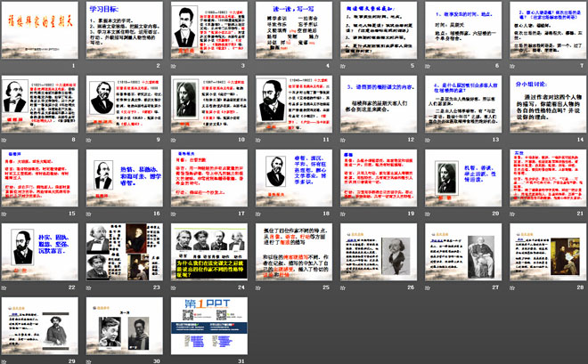This screenshot has height=364, width=588.
Task: Click animation star icon under slide 7
Action: (512, 66)
